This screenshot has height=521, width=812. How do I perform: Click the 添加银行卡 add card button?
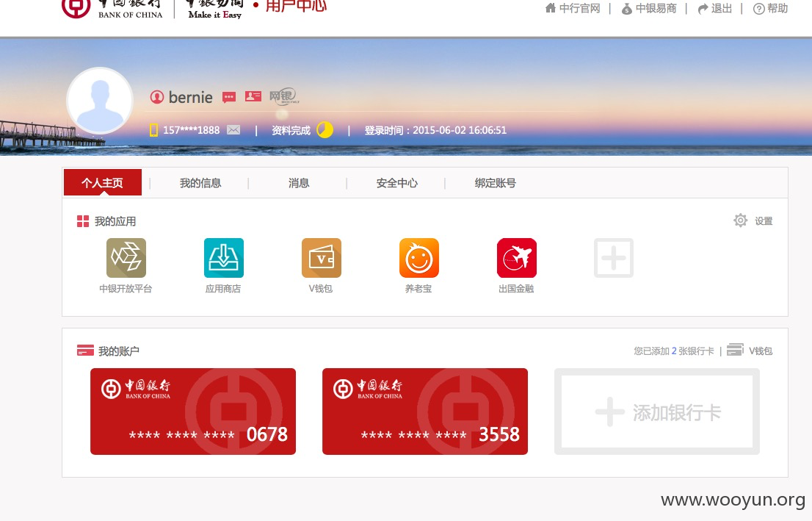pyautogui.click(x=657, y=412)
